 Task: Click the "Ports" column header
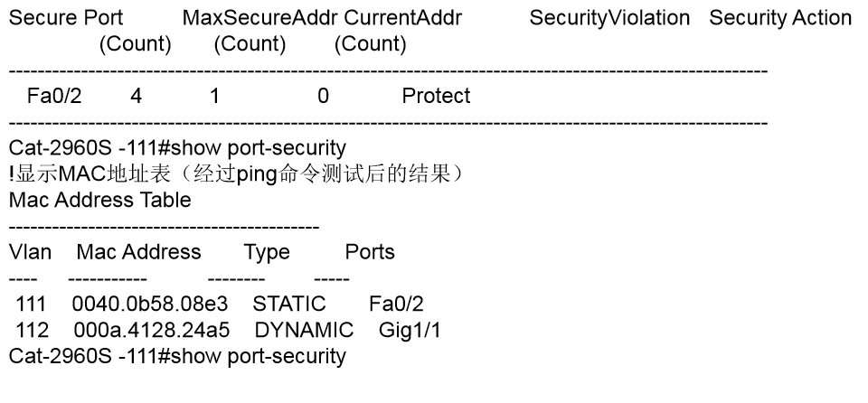[370, 252]
